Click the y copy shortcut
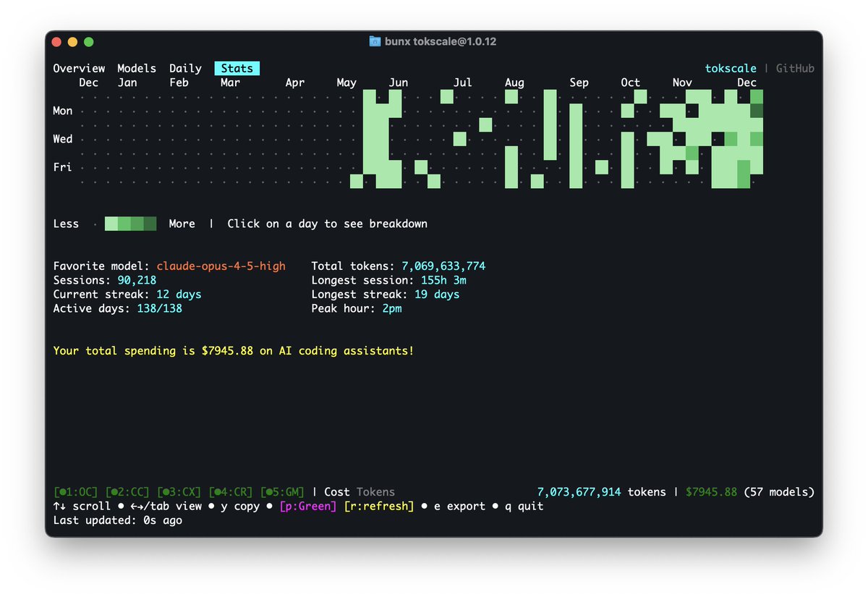868x597 pixels. click(240, 506)
